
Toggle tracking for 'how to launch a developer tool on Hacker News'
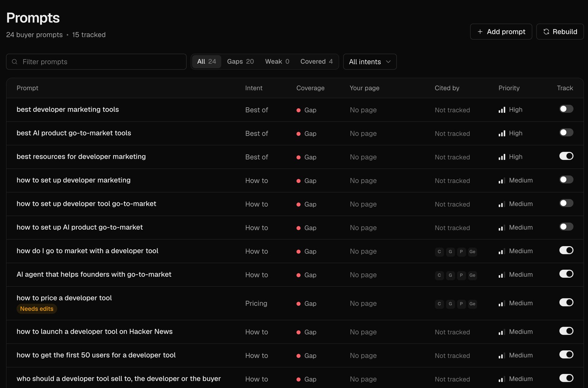(566, 331)
